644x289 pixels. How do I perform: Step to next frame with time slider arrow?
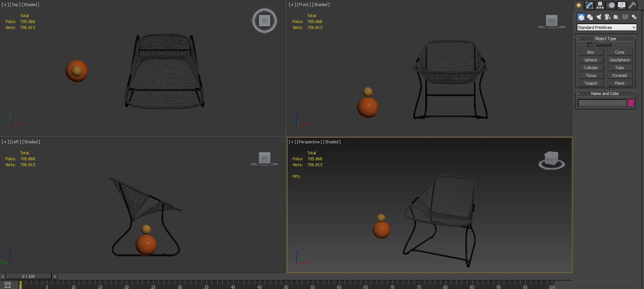point(55,276)
